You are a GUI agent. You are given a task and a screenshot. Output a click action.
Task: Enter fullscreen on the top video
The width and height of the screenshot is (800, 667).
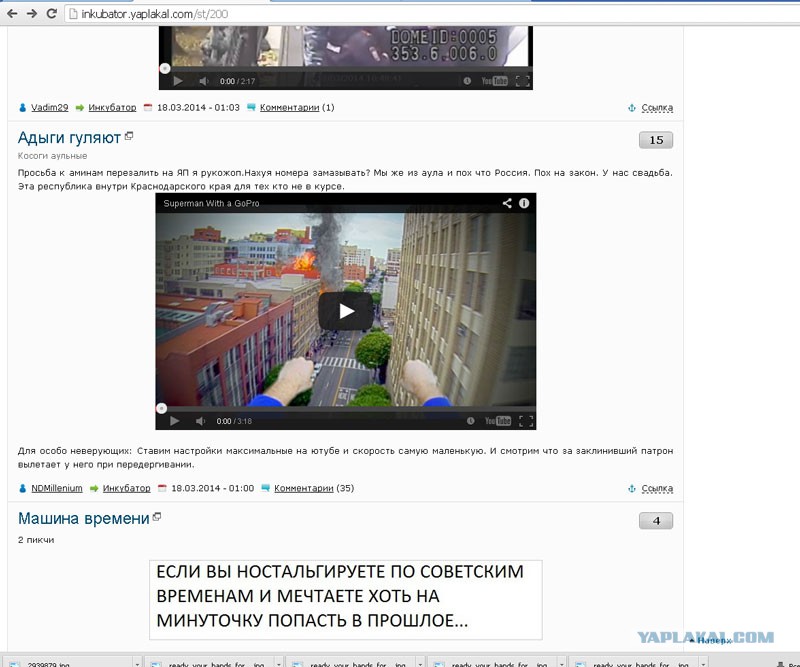pos(523,81)
